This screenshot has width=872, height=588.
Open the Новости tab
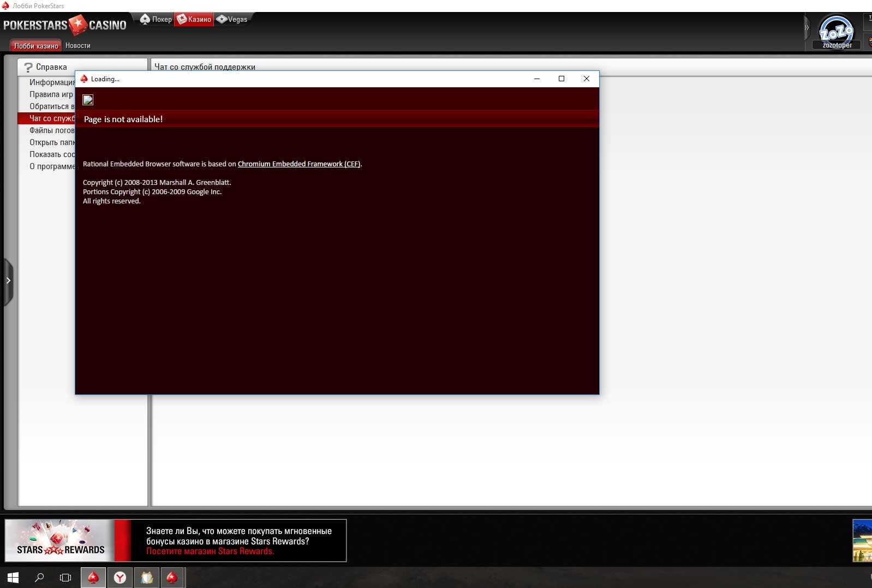click(x=78, y=46)
